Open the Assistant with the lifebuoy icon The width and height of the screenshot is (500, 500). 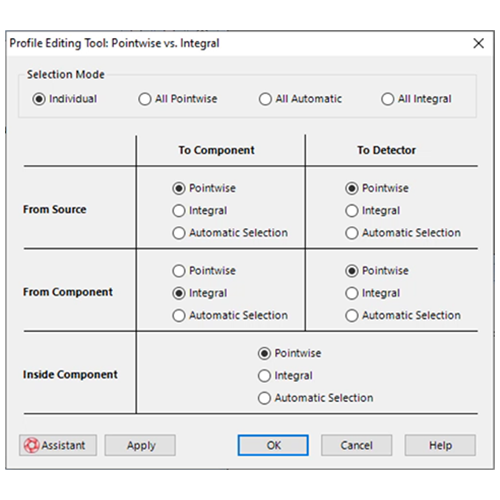click(58, 445)
